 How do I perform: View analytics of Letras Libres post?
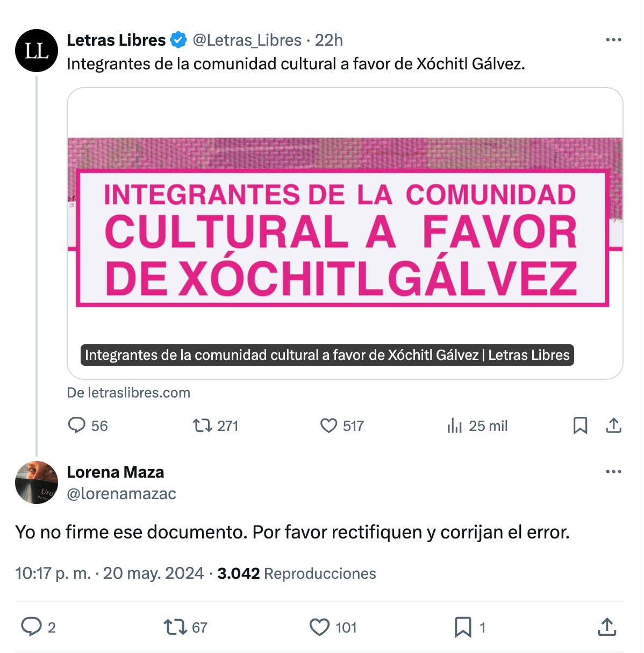pos(454,426)
